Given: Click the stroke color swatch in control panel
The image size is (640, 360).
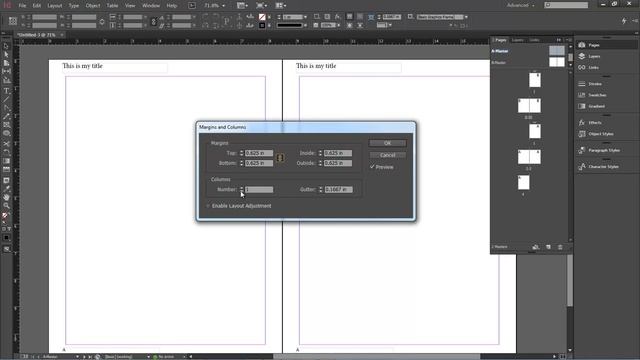Looking at the screenshot, I should tap(262, 25).
